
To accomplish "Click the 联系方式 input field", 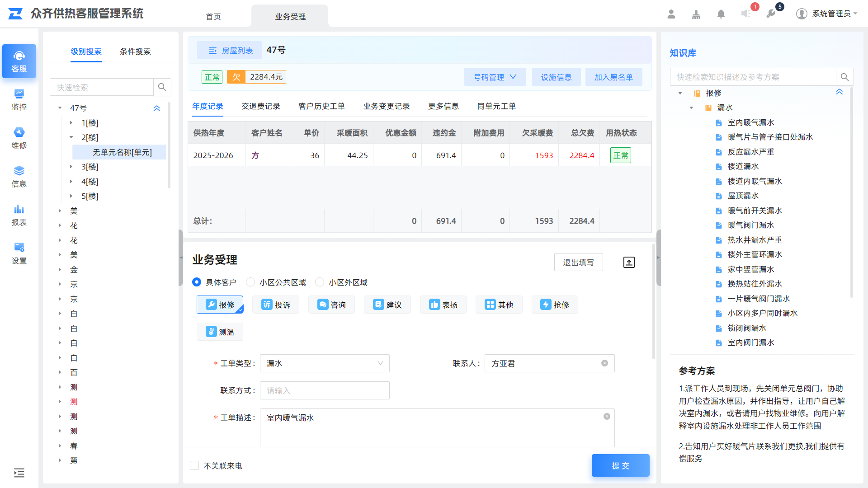I will [325, 390].
